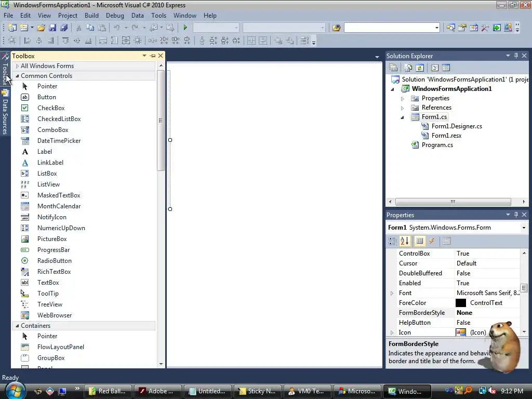532x399 pixels.
Task: Open the Data Sources side tab
Action: click(x=5, y=113)
